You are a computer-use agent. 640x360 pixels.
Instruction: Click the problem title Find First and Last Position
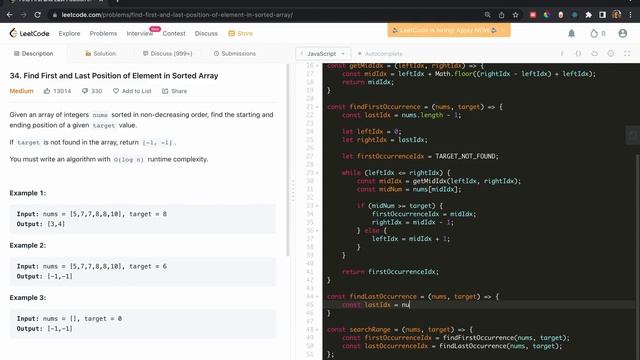click(114, 76)
